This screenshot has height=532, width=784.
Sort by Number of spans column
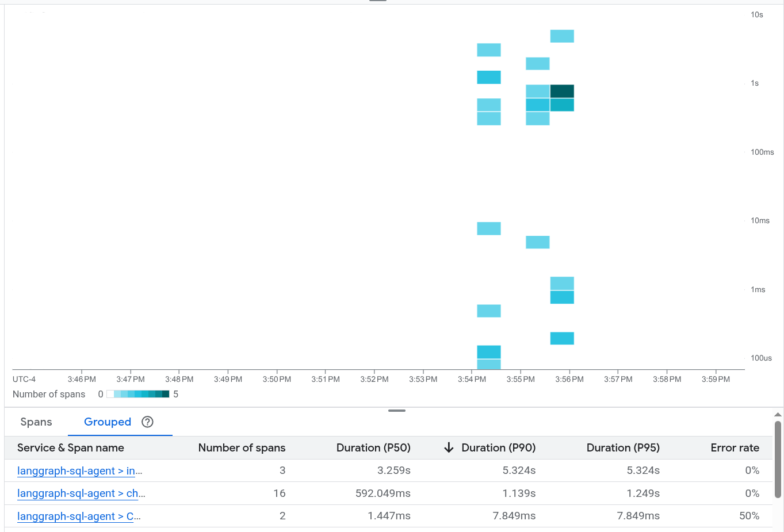(242, 448)
